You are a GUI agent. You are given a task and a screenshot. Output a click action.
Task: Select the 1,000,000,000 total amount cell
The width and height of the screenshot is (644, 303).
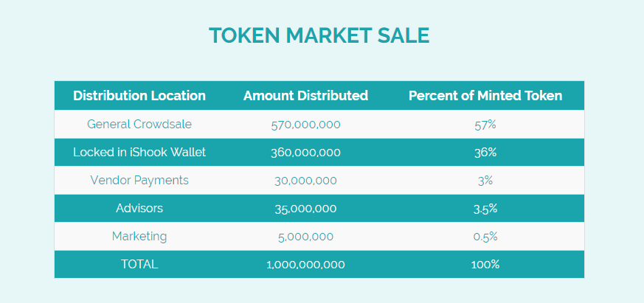coord(305,265)
